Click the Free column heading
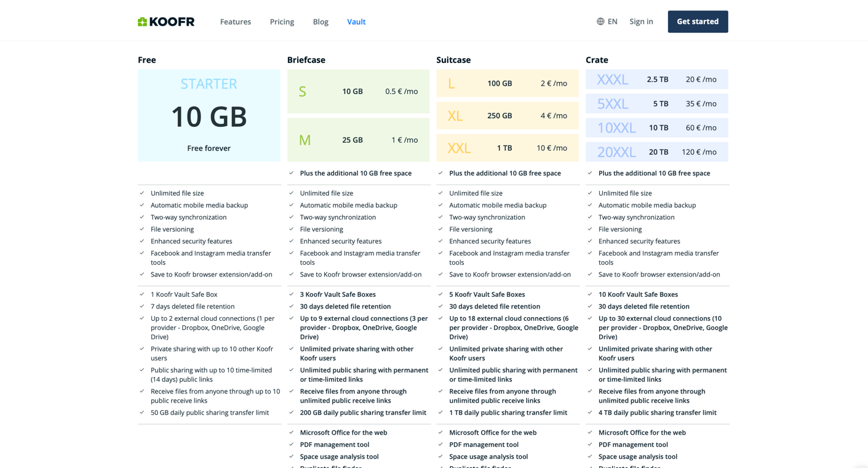Screen dimensions: 868x468 pos(147,60)
